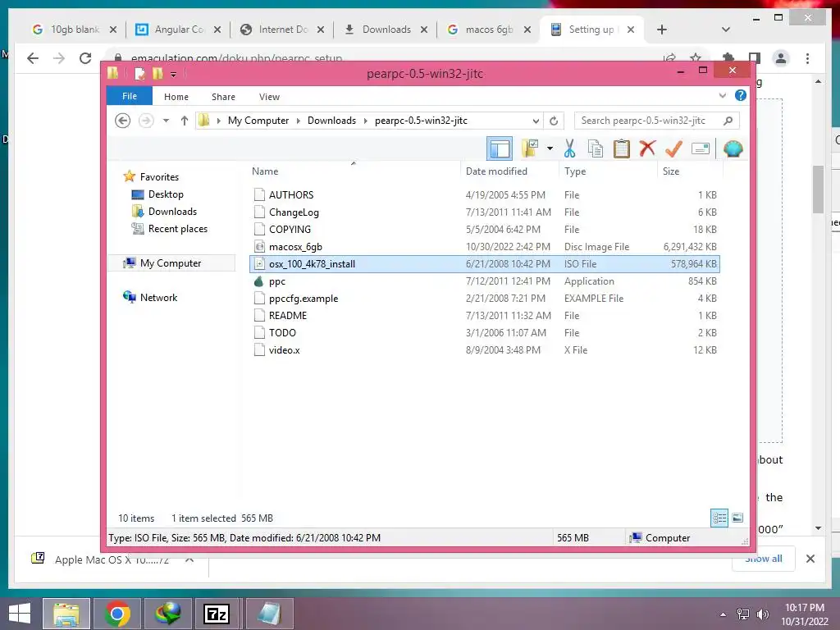The height and width of the screenshot is (630, 840).
Task: Open address bar history dropdown
Action: (535, 121)
